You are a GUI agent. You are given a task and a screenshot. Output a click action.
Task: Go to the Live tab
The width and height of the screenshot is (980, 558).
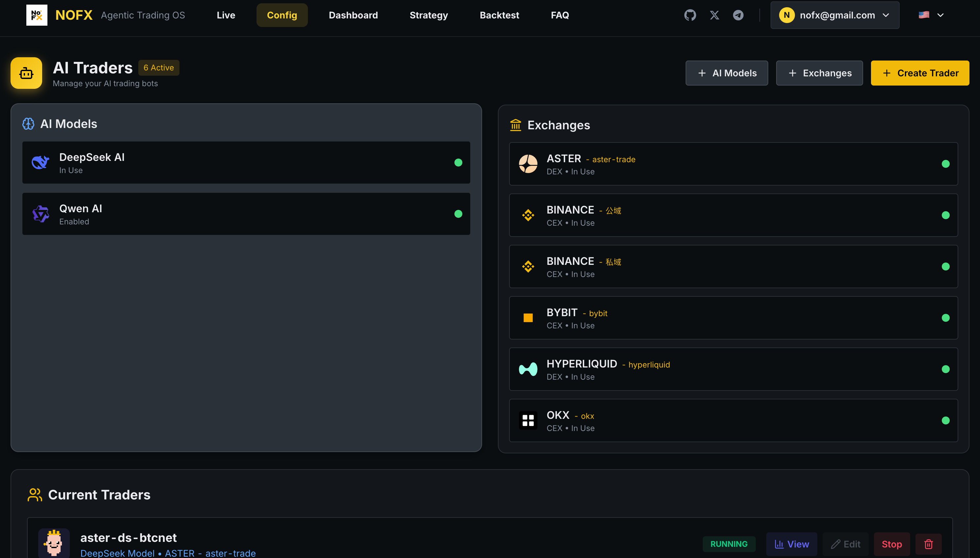click(x=226, y=15)
